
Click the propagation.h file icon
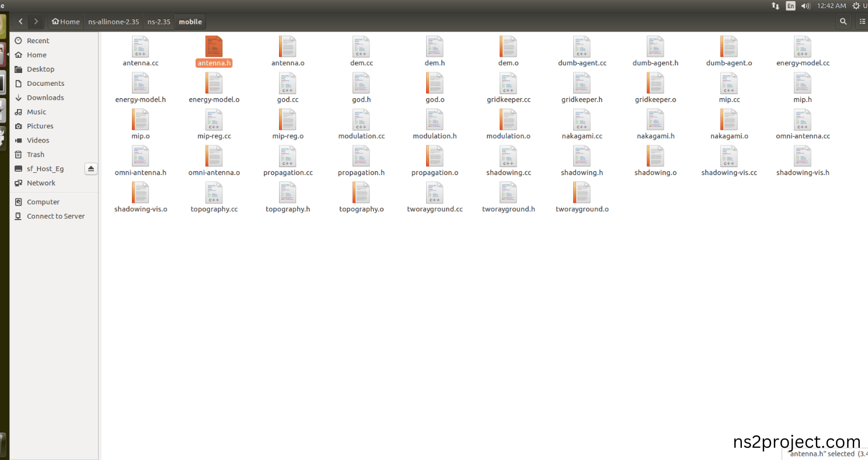click(361, 156)
